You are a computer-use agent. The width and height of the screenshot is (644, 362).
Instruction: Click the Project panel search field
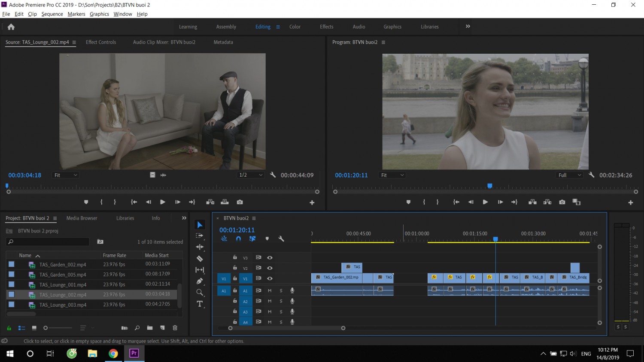point(48,242)
